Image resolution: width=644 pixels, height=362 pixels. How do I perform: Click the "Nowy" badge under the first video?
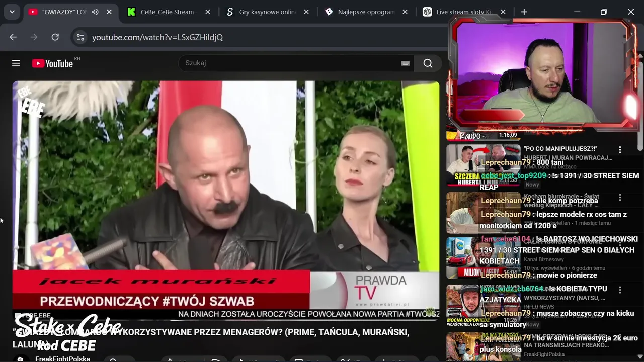click(x=532, y=185)
